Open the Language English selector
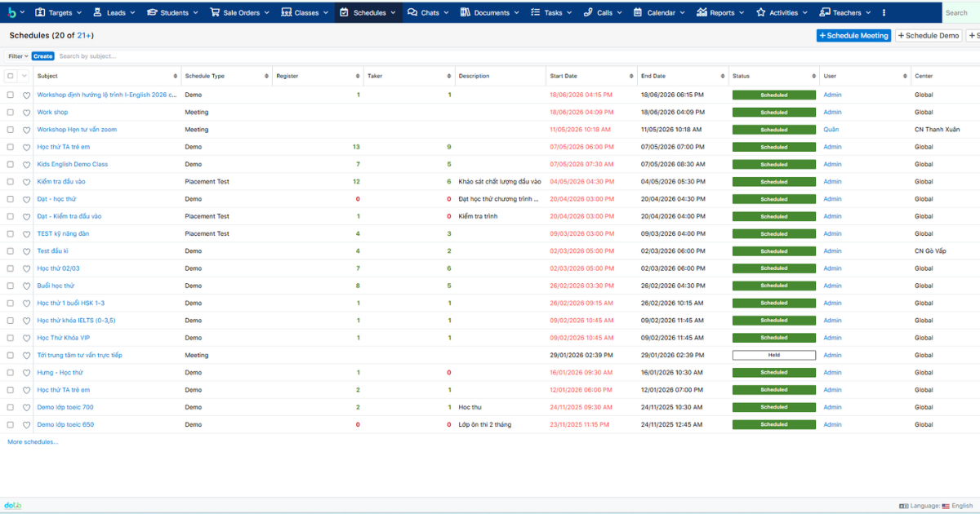The width and height of the screenshot is (980, 514). click(936, 506)
